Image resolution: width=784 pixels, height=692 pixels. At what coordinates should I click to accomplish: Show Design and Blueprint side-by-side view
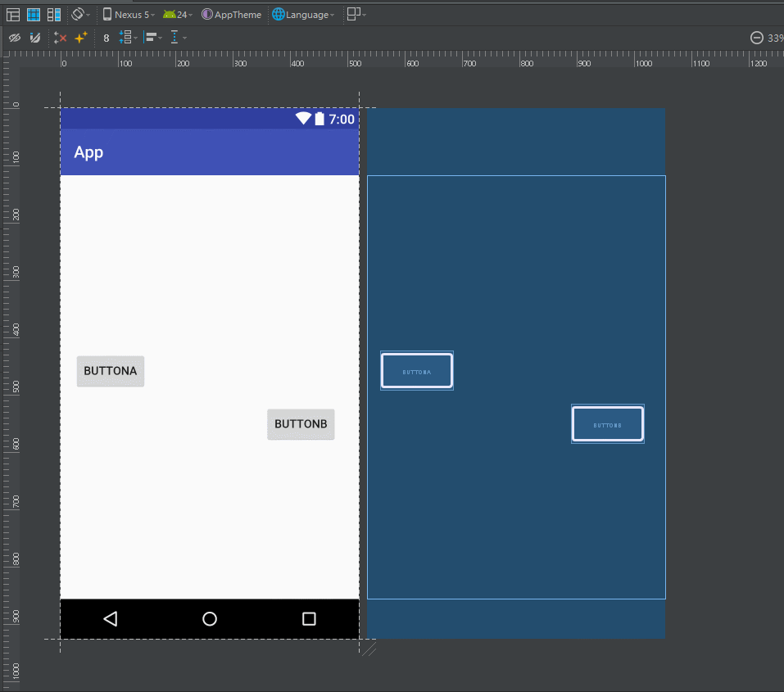click(54, 15)
